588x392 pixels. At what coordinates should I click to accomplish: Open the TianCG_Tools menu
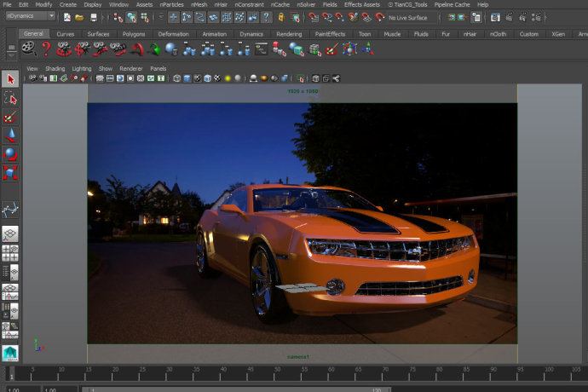[x=407, y=4]
